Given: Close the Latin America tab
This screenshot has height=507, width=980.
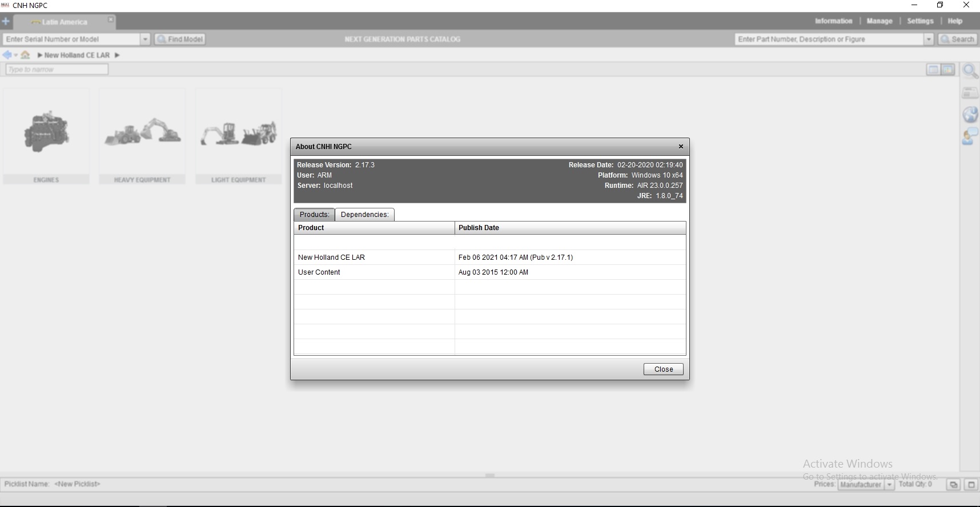Looking at the screenshot, I should point(111,20).
